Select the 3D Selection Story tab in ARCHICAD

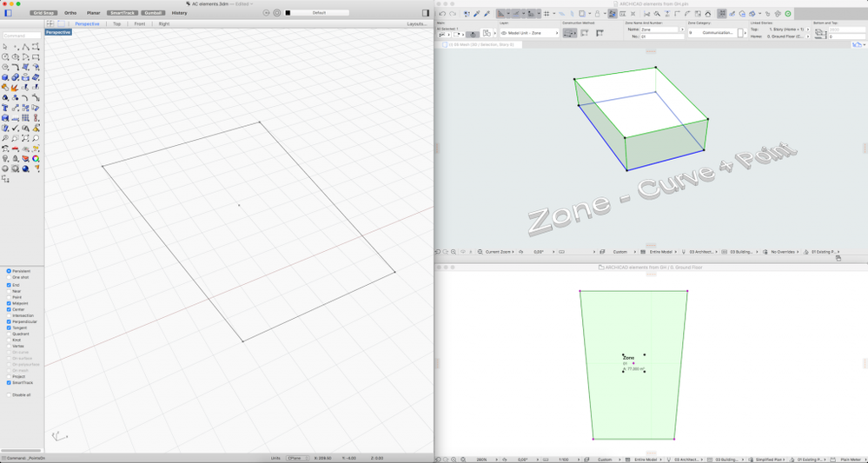[481, 43]
